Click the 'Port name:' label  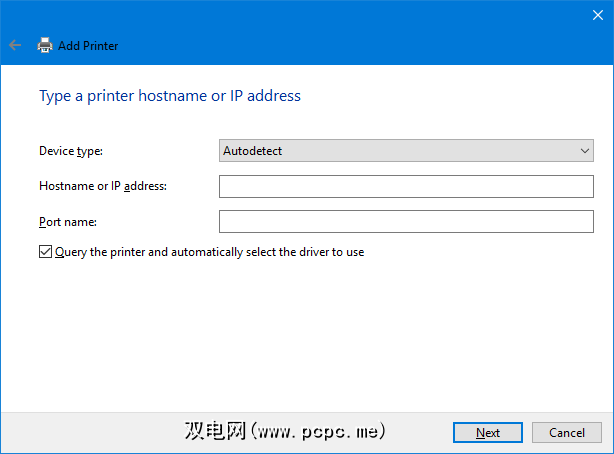pyautogui.click(x=67, y=221)
